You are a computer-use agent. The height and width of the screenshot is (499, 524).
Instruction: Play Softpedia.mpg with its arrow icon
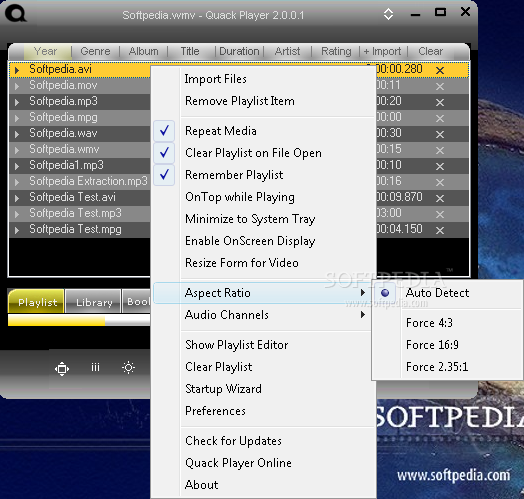click(17, 118)
